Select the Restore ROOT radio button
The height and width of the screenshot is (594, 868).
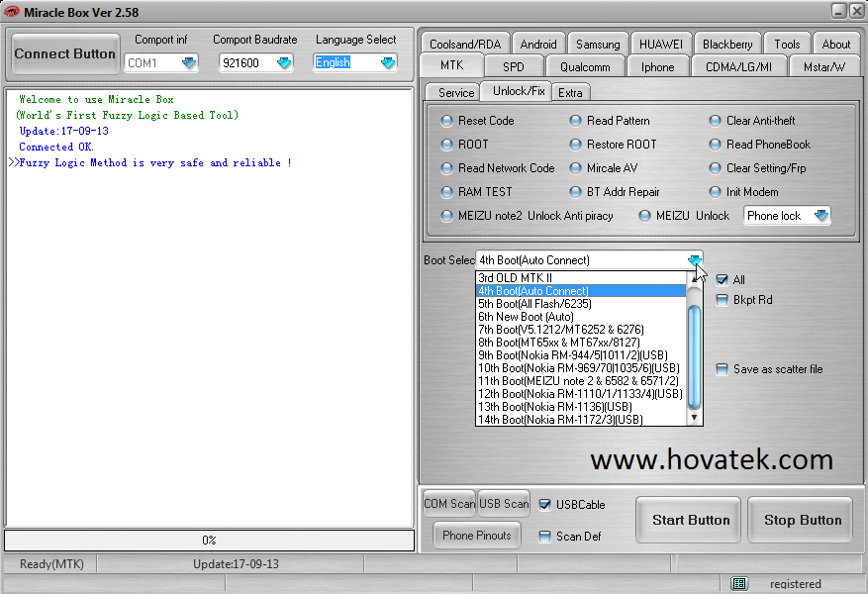[576, 145]
